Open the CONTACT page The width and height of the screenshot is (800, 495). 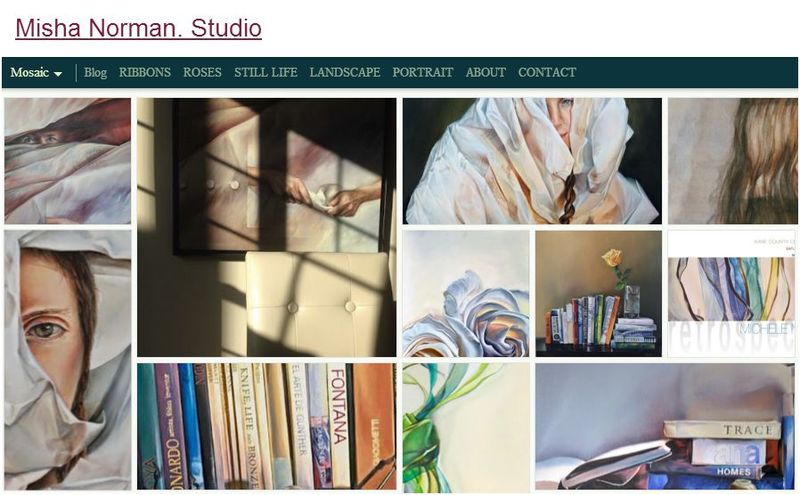point(547,72)
